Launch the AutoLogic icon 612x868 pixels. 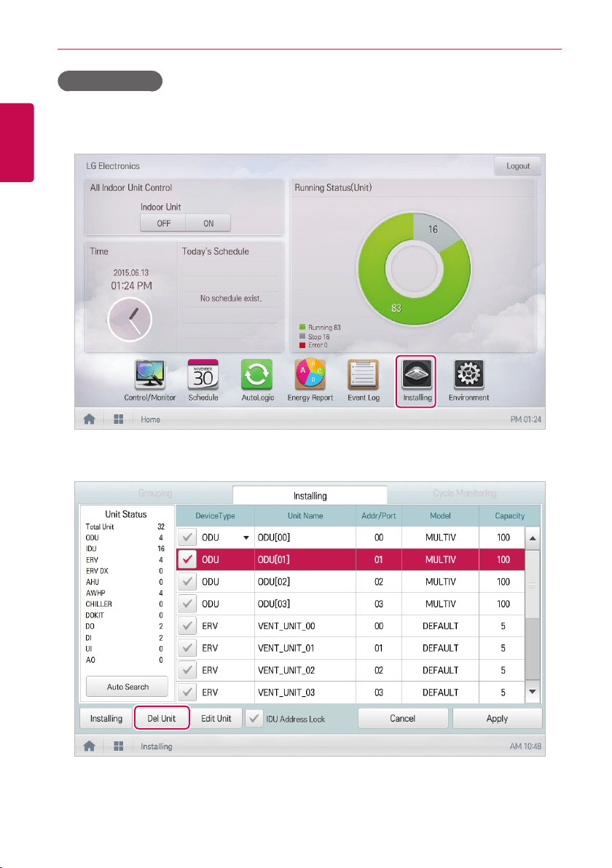[257, 374]
